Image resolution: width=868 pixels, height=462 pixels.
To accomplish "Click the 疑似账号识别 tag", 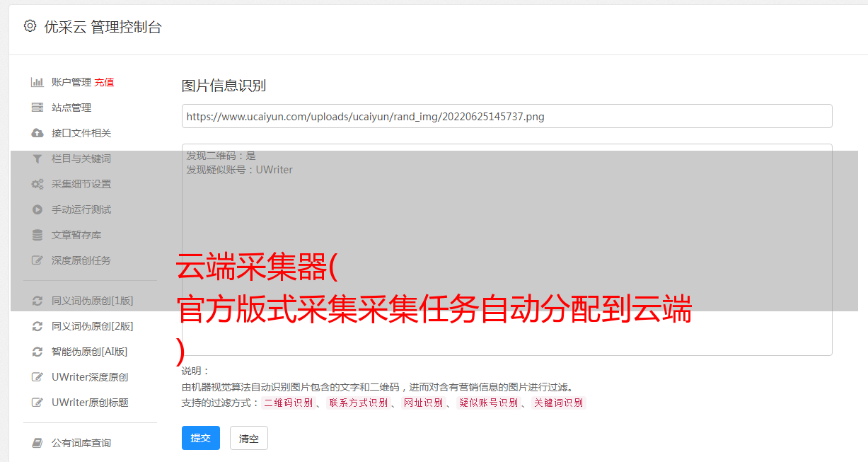I will point(488,403).
